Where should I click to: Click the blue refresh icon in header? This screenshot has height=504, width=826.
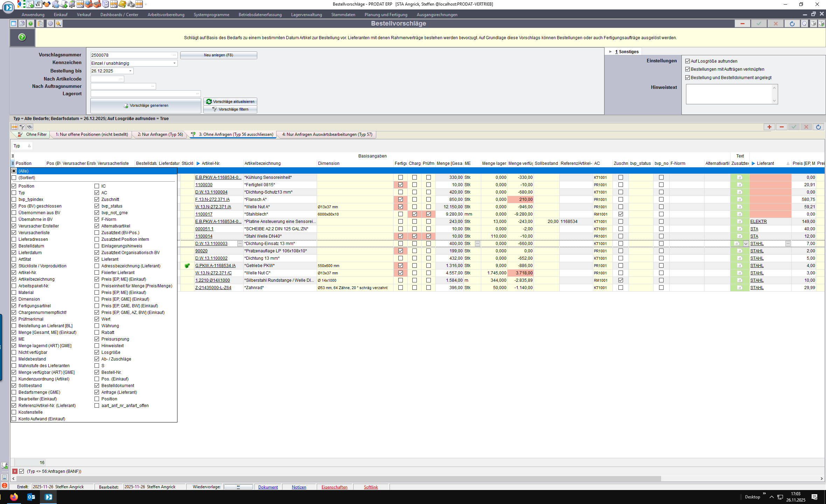click(792, 23)
